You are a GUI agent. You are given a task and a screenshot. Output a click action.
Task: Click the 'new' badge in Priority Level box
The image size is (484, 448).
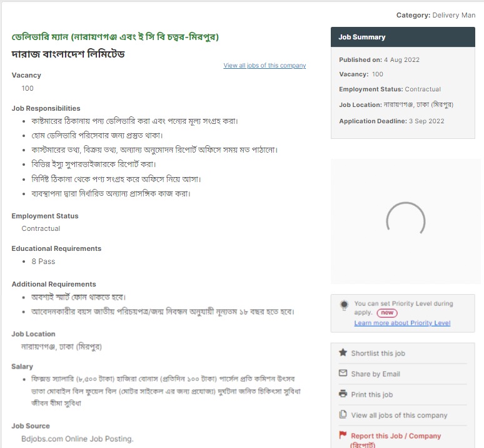tap(387, 313)
